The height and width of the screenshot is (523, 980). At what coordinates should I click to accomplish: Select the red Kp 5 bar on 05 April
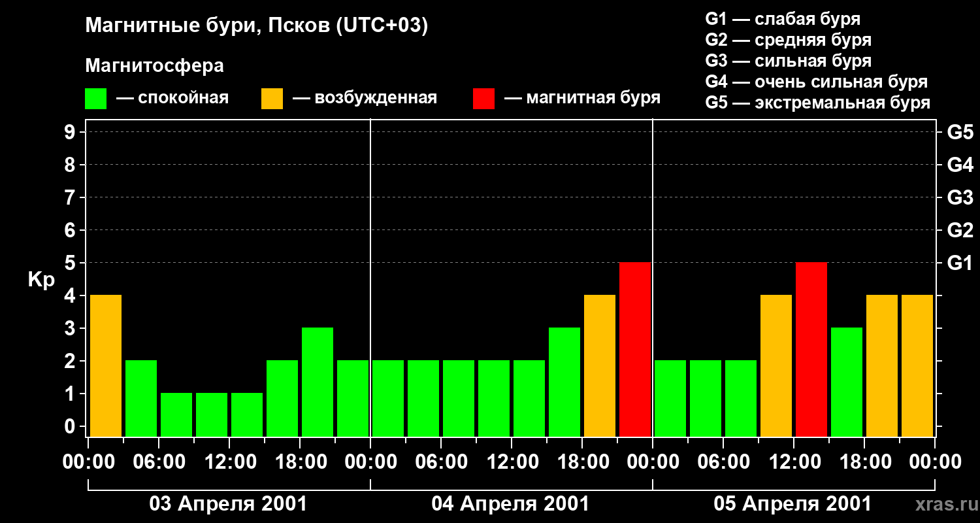(811, 349)
